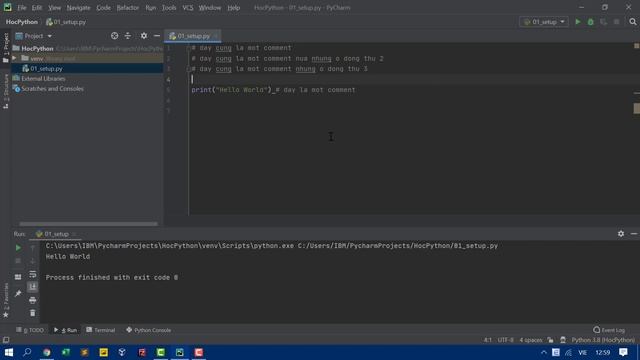This screenshot has width=640, height=360.
Task: Click the PyCharm application logo icon
Action: click(x=7, y=7)
